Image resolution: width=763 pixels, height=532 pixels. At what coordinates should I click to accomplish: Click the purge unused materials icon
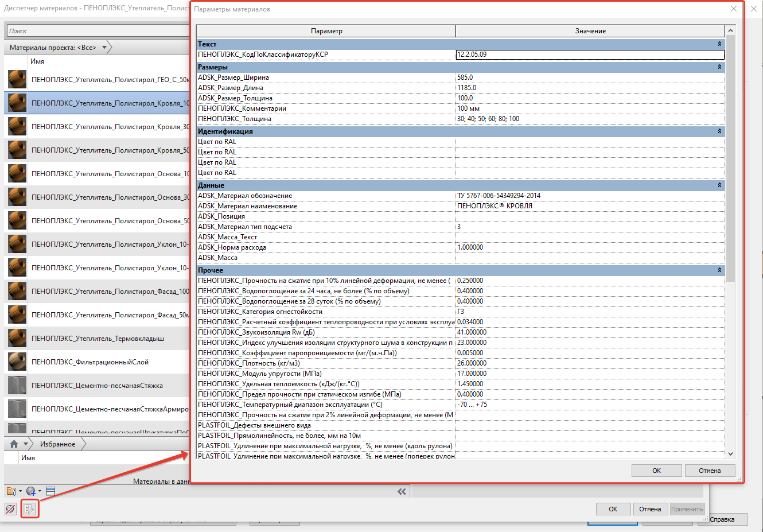(10, 508)
